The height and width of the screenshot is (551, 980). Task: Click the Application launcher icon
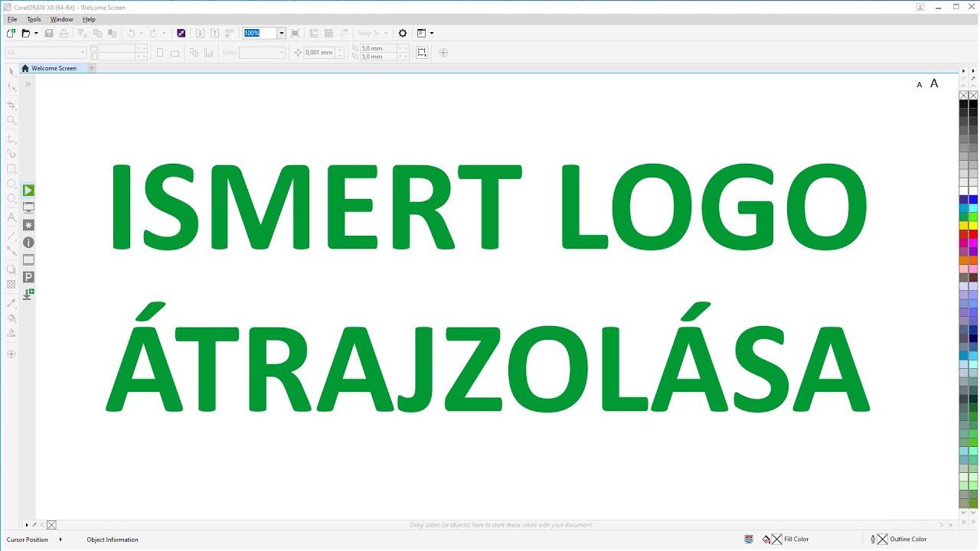422,34
